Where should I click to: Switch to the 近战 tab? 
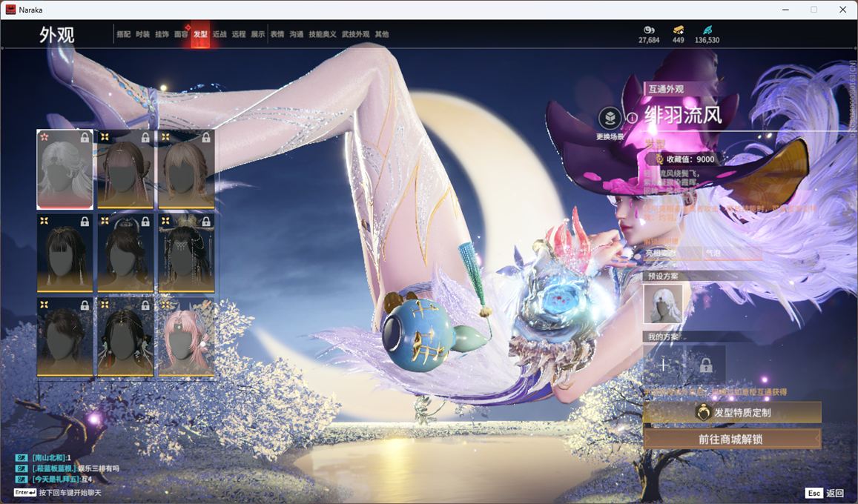(220, 34)
